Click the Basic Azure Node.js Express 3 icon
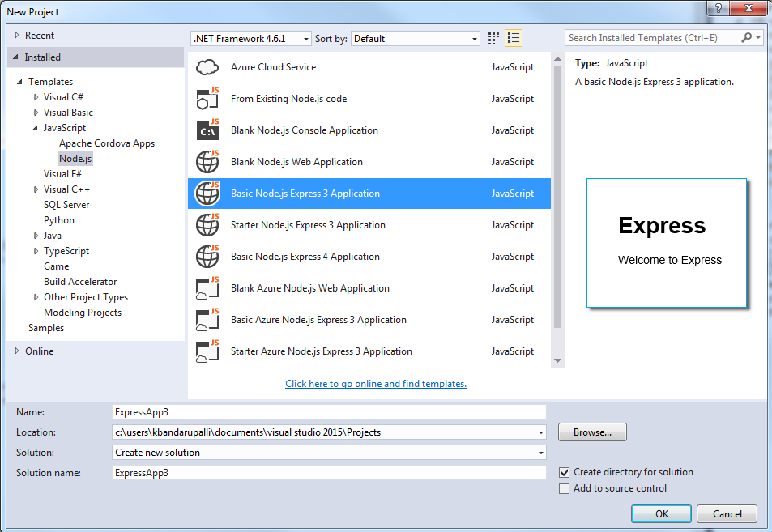Image resolution: width=772 pixels, height=532 pixels. [x=207, y=319]
